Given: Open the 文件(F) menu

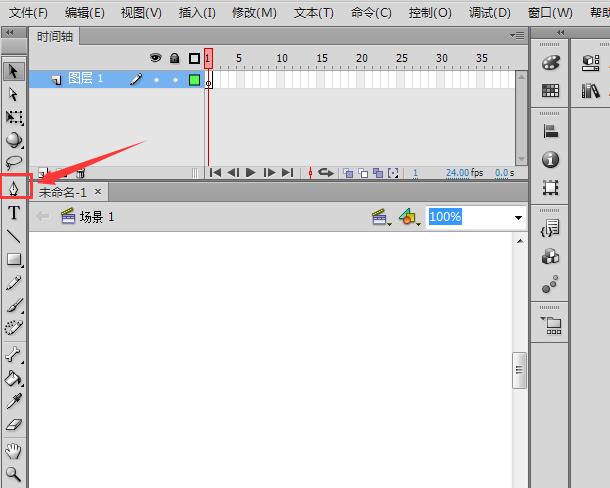Looking at the screenshot, I should tap(28, 13).
